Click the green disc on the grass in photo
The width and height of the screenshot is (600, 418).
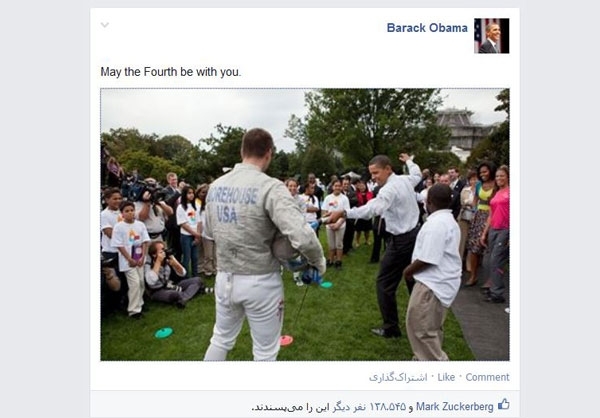click(x=164, y=333)
